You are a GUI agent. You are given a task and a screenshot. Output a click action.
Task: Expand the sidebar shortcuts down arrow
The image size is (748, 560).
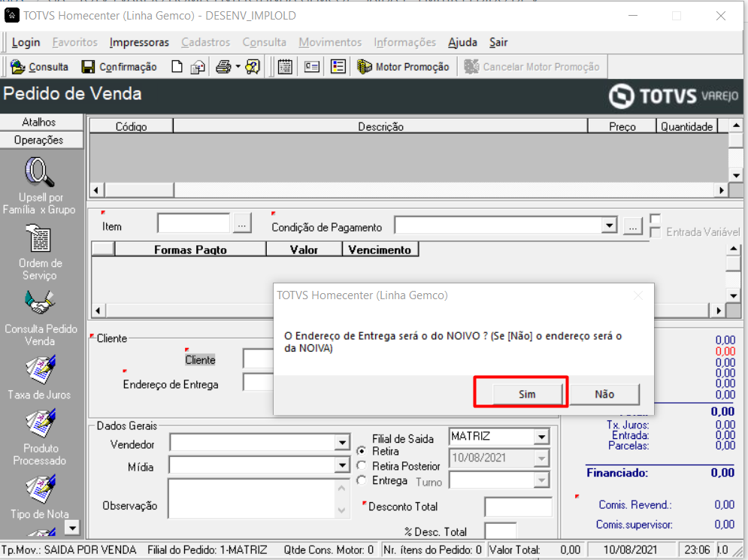tap(72, 528)
